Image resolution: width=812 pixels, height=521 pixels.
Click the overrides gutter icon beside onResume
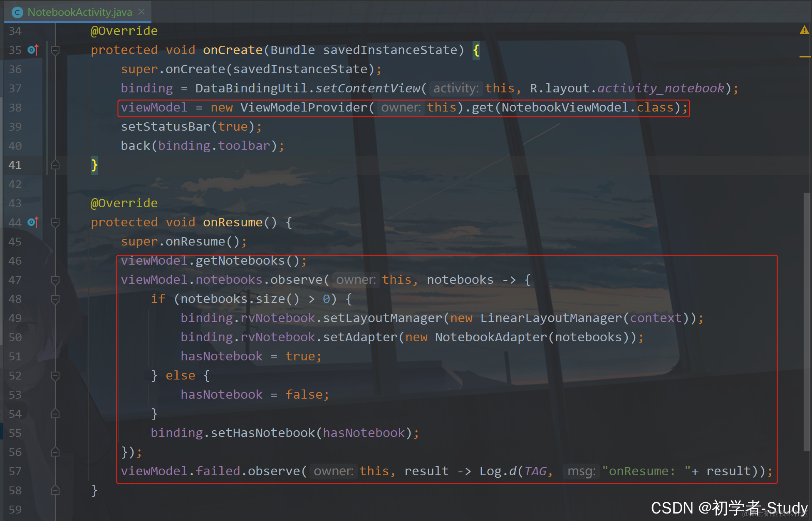(x=33, y=223)
